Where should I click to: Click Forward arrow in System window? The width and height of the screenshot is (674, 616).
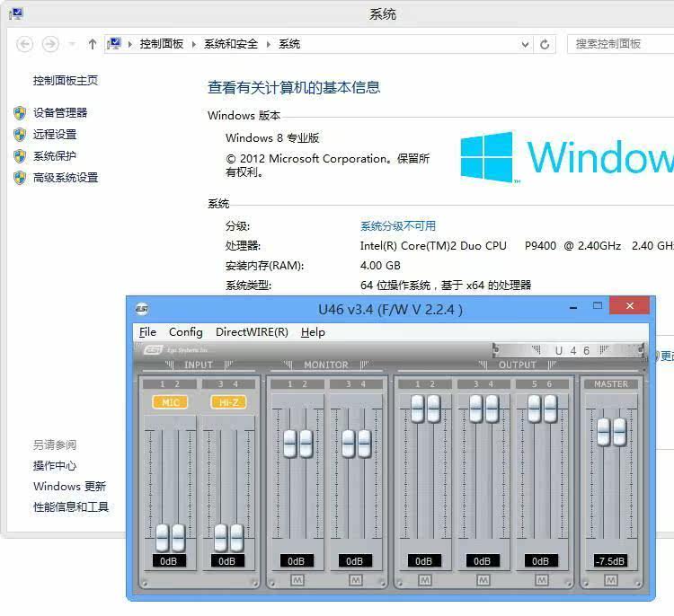click(x=50, y=44)
